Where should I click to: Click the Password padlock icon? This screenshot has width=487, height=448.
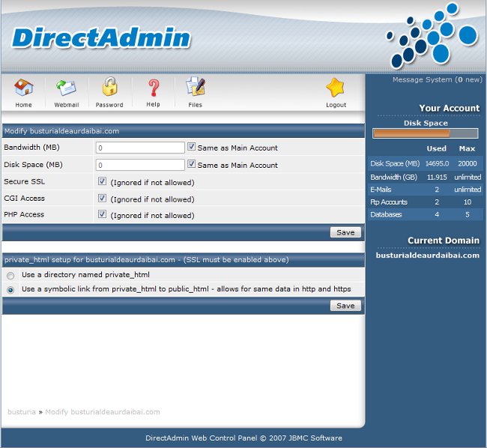point(109,88)
